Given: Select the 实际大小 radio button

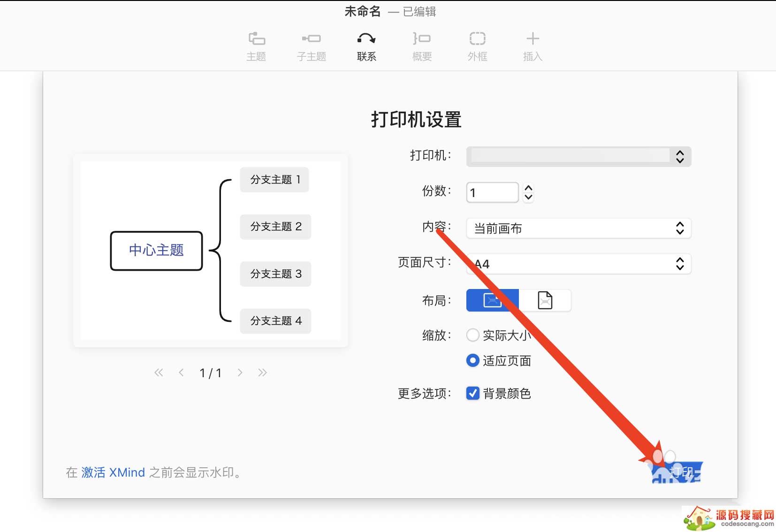Looking at the screenshot, I should coord(472,335).
